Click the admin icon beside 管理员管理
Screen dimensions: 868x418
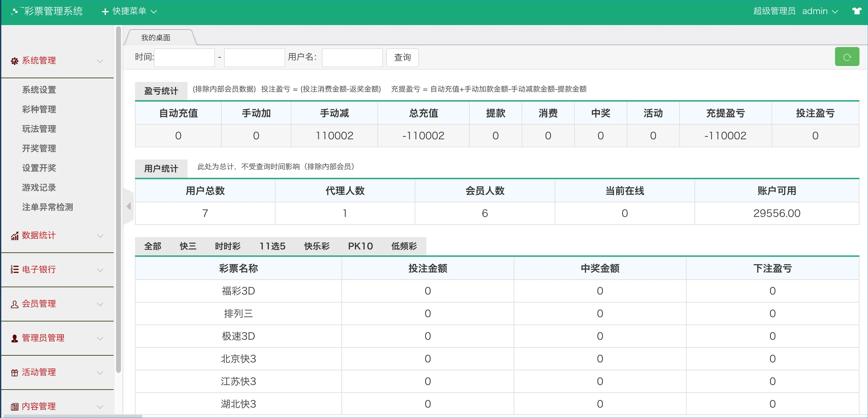14,339
